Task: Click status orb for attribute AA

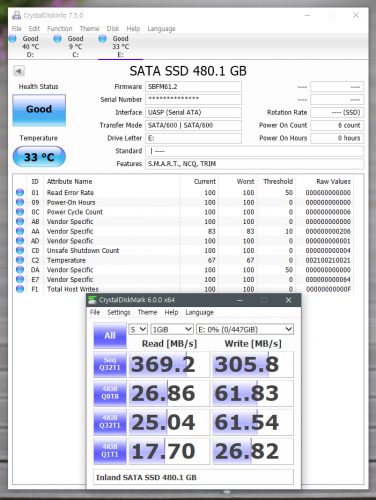Action: [20, 231]
